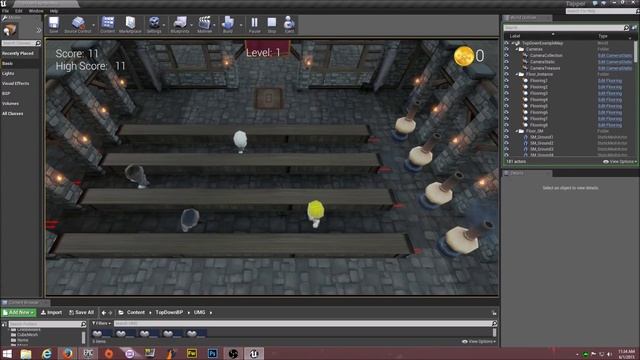640x360 pixels.
Task: Collapse the Floor_Instance folder
Action: [x=517, y=74]
